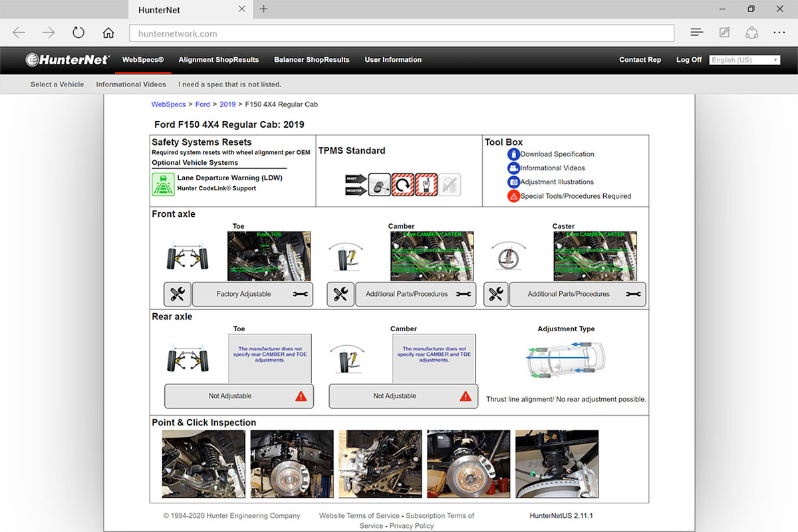The height and width of the screenshot is (532, 798).
Task: Click the Camber adjustment photo thumbnail
Action: click(x=432, y=256)
